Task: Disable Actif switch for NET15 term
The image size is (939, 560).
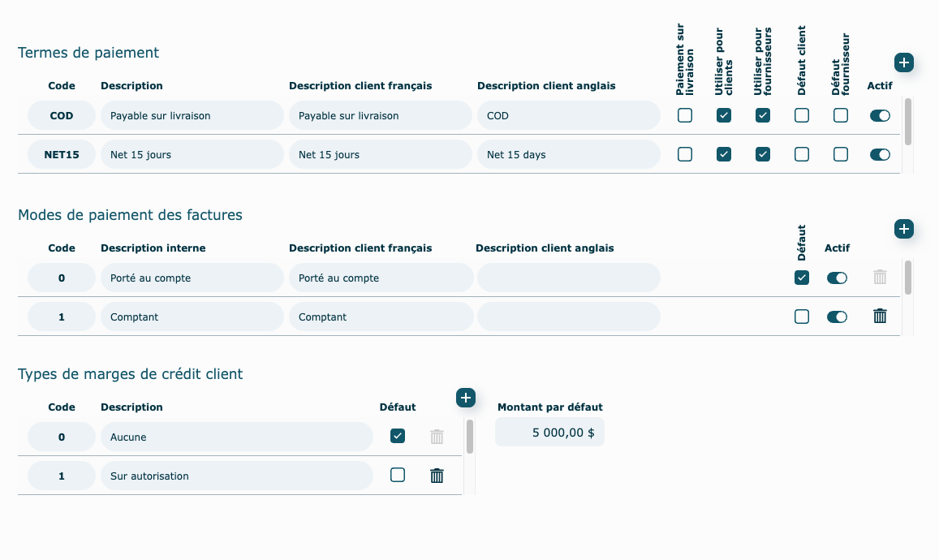Action: click(880, 154)
